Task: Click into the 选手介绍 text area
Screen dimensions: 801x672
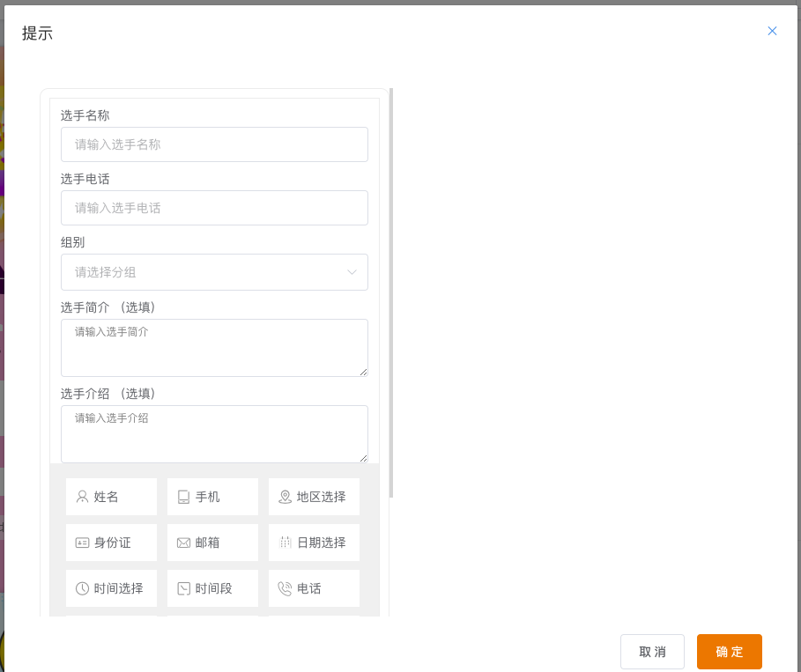Action: tap(214, 433)
